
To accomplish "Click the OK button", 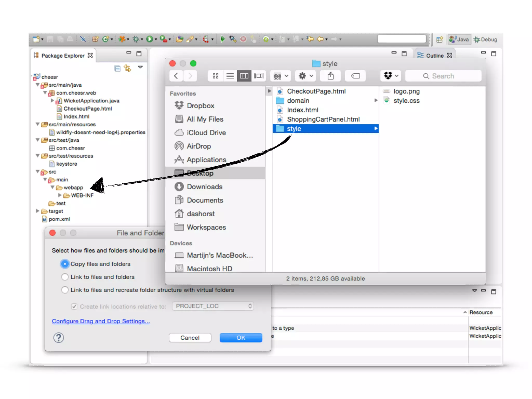I will pos(241,338).
